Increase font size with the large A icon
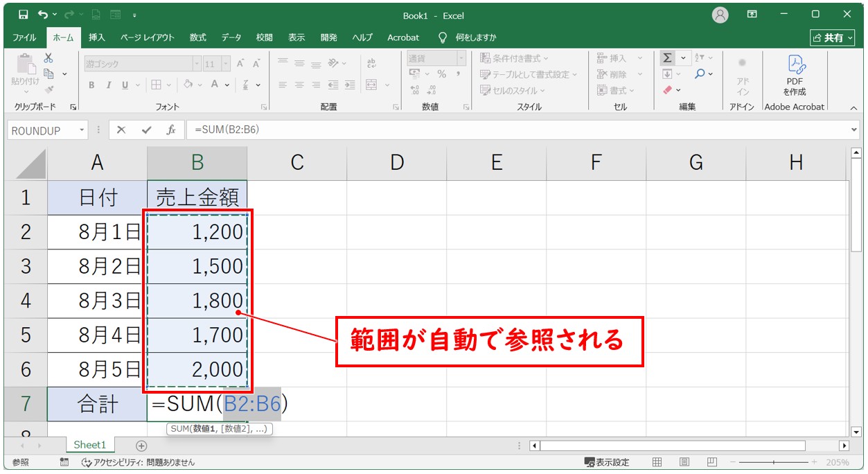The width and height of the screenshot is (868, 474). pos(240,64)
